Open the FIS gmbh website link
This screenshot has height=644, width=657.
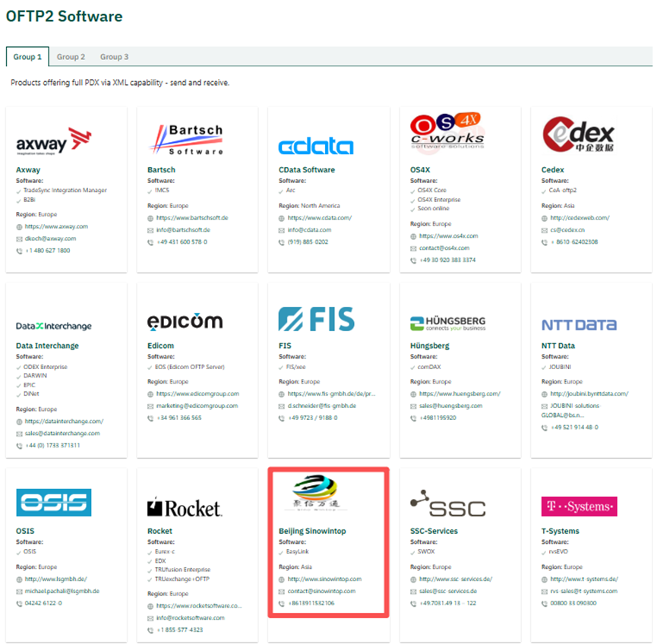click(331, 394)
